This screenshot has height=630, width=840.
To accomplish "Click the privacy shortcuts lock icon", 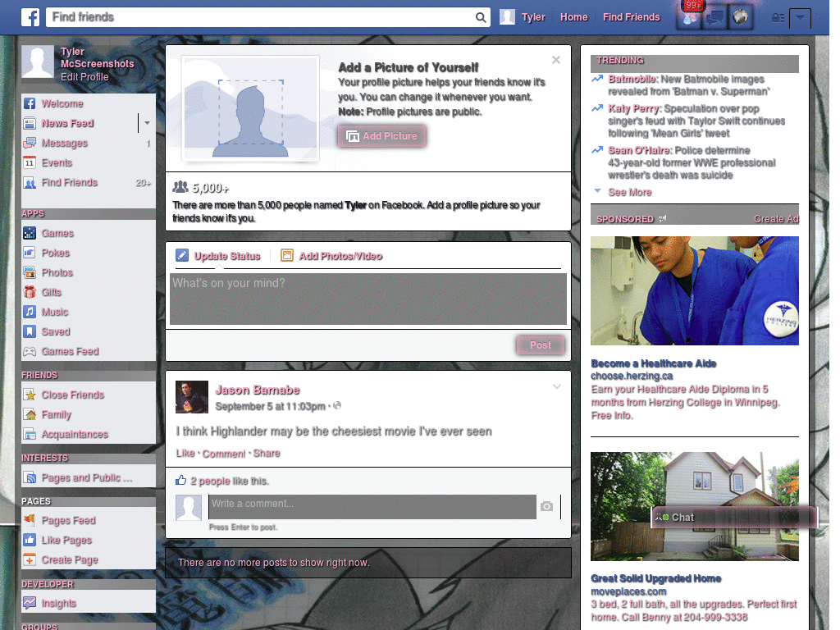I will pyautogui.click(x=778, y=18).
